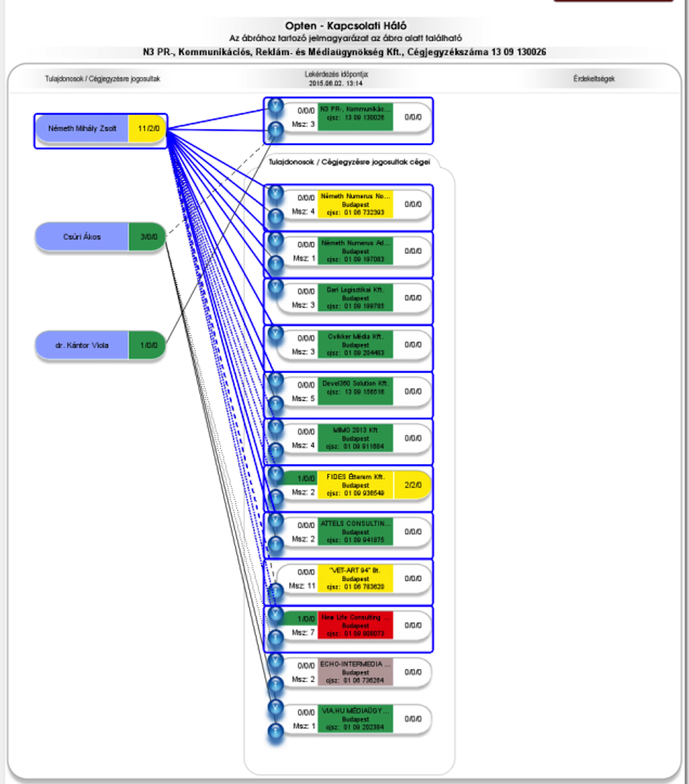Click the T icon beside VIA.HU MÉDIAÜGY node
The image size is (689, 784).
[x=276, y=731]
